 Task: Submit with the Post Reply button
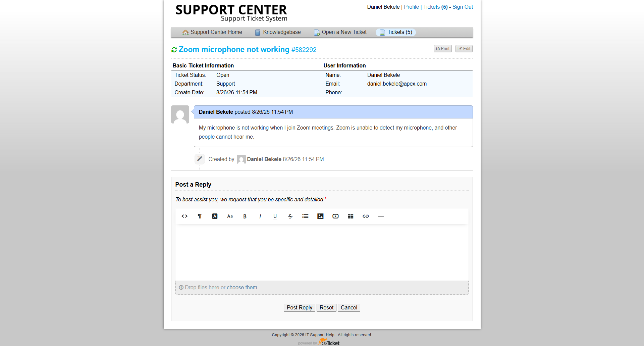point(300,308)
